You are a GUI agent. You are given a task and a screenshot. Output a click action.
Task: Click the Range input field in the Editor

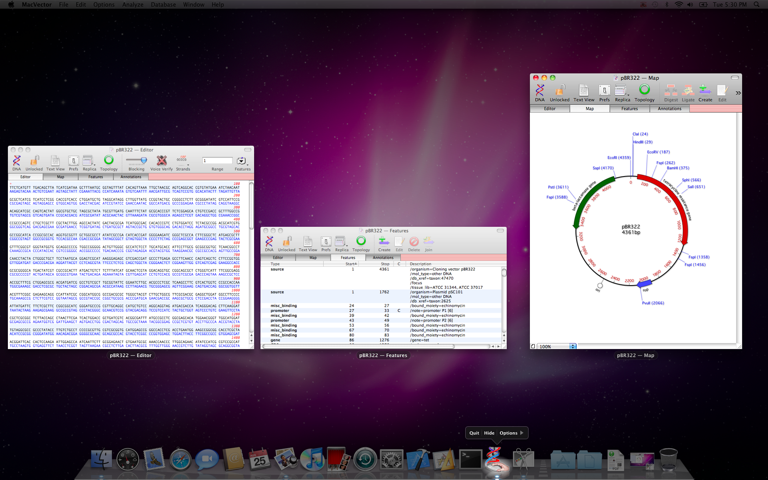click(x=217, y=161)
